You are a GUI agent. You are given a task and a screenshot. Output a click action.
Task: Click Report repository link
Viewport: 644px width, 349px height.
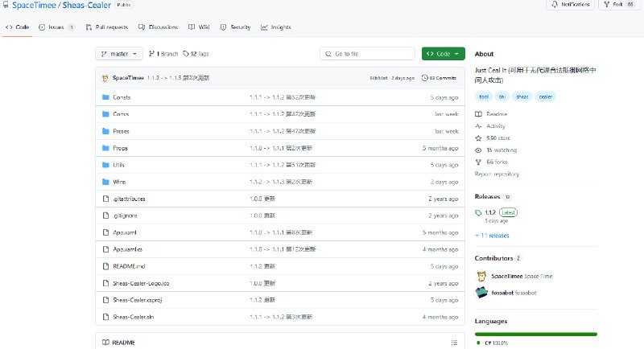click(x=497, y=174)
